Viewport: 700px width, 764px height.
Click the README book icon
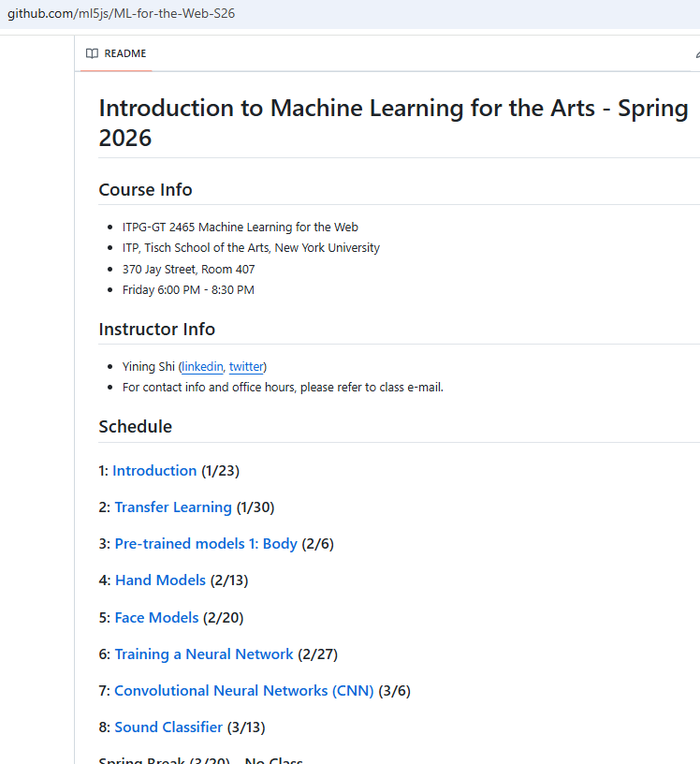point(92,53)
